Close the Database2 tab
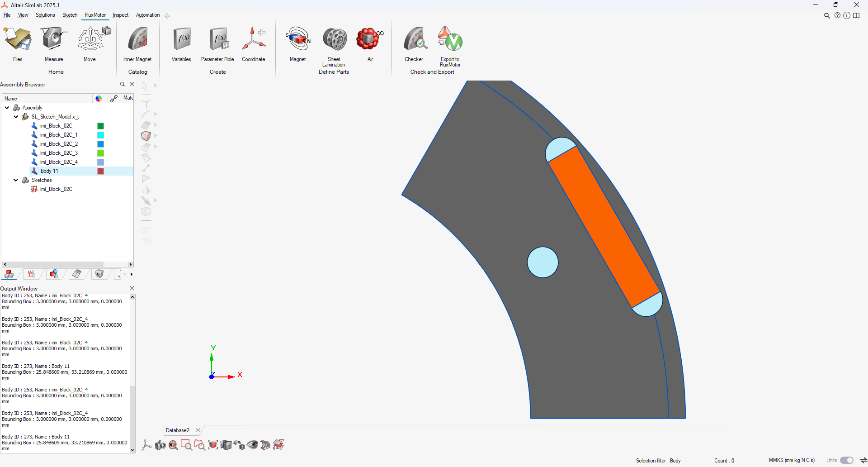This screenshot has width=868, height=467. [198, 430]
